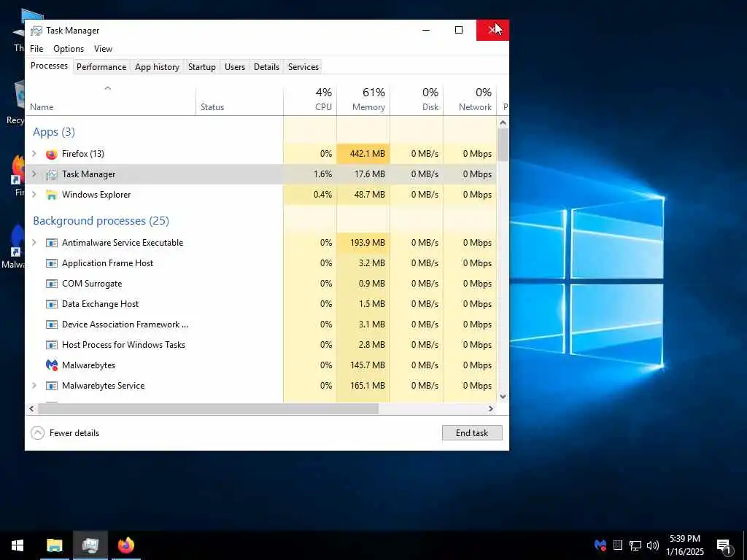The image size is (747, 560).
Task: Expand Antimalware Service Executable group
Action: [x=34, y=242]
